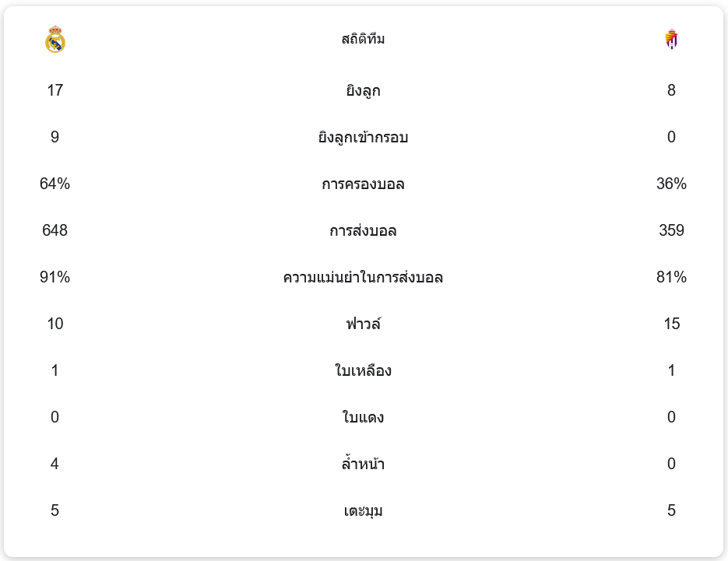728x561 pixels.
Task: Click the การครองบอล possession label
Action: coord(363,184)
